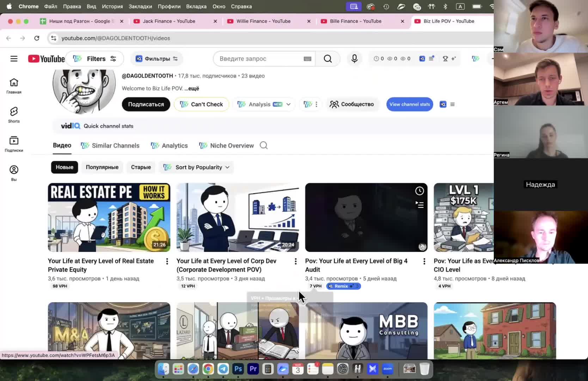588x381 pixels.
Task: Click the channel search magnifier icon
Action: [264, 145]
